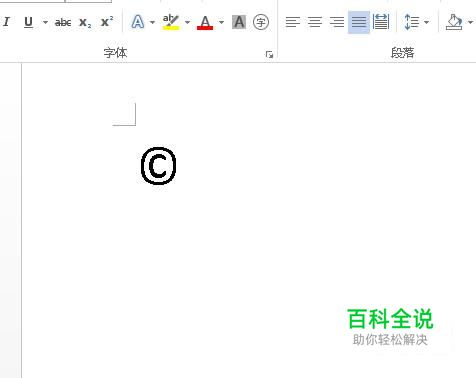Apply red font color
Viewport: 476px width, 378px height.
click(x=205, y=22)
